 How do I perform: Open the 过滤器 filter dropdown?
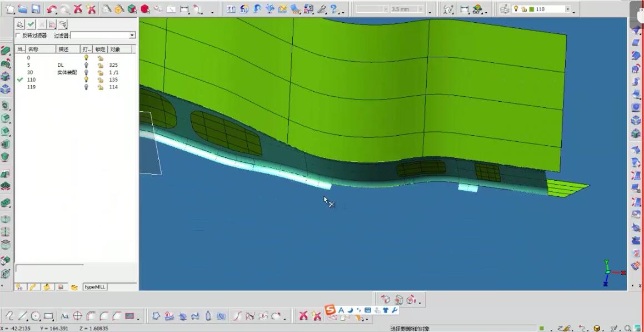(x=132, y=35)
